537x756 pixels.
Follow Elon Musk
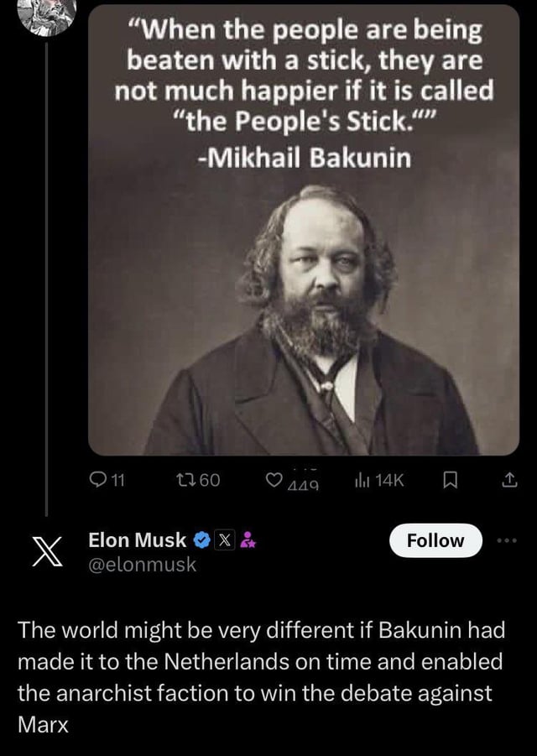[x=435, y=540]
